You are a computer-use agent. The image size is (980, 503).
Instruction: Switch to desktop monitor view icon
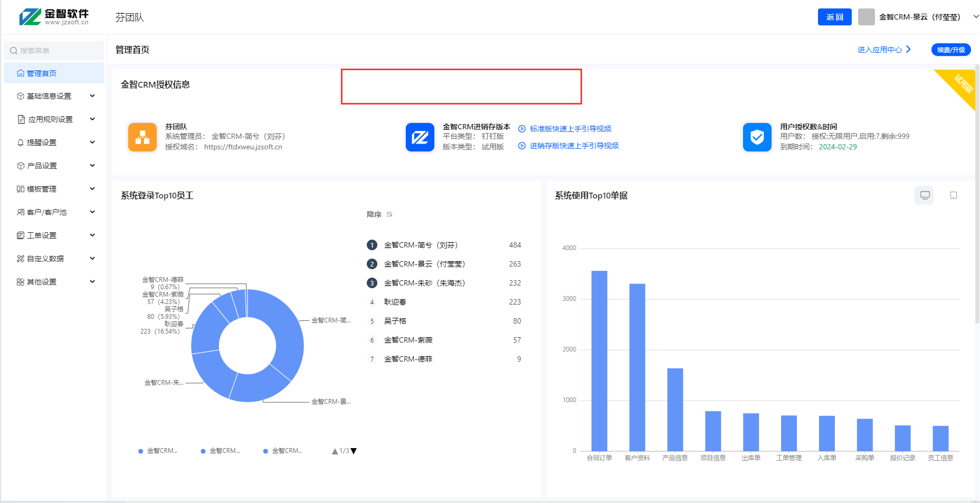point(925,195)
